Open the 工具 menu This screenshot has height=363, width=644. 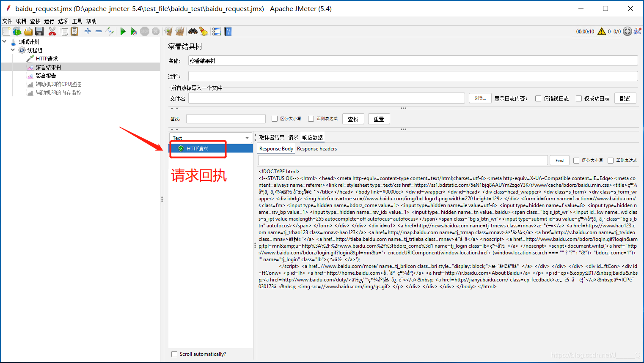[77, 21]
